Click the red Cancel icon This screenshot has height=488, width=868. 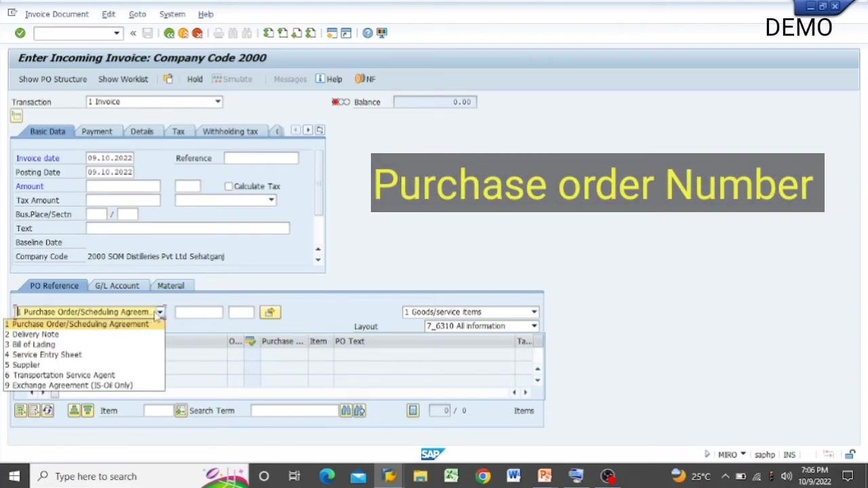(197, 33)
